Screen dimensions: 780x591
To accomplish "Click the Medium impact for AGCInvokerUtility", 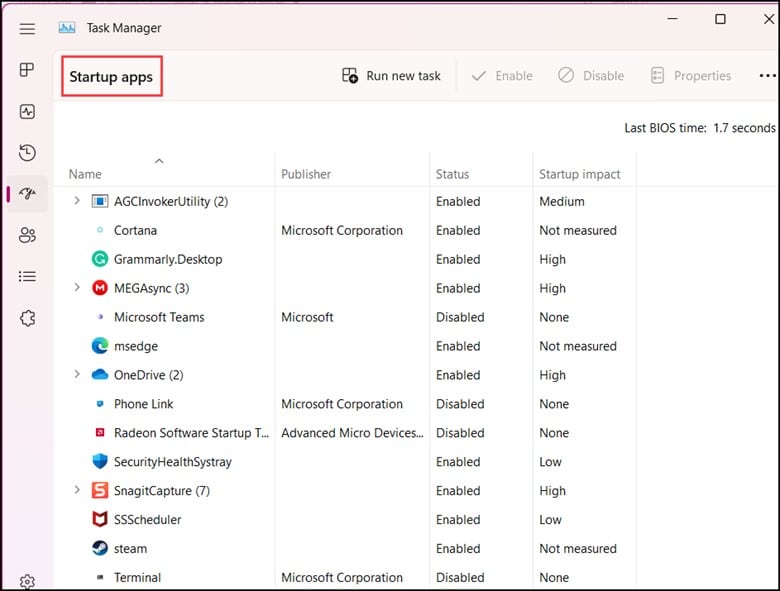I will [x=562, y=201].
